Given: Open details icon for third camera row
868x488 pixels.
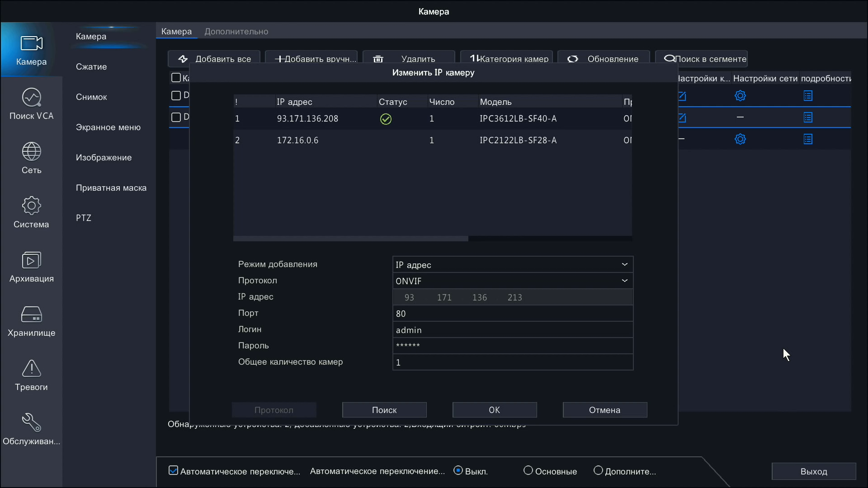Looking at the screenshot, I should 808,139.
